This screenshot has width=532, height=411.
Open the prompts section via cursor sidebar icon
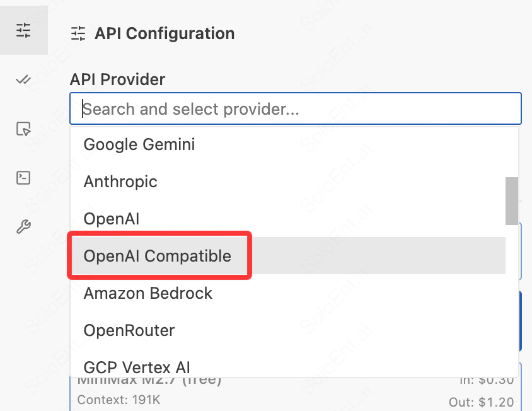23,129
